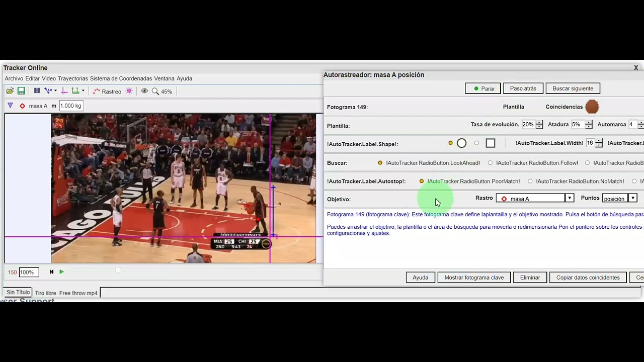The width and height of the screenshot is (644, 362).
Task: Open the Autotracker star icon
Action: coord(129,91)
